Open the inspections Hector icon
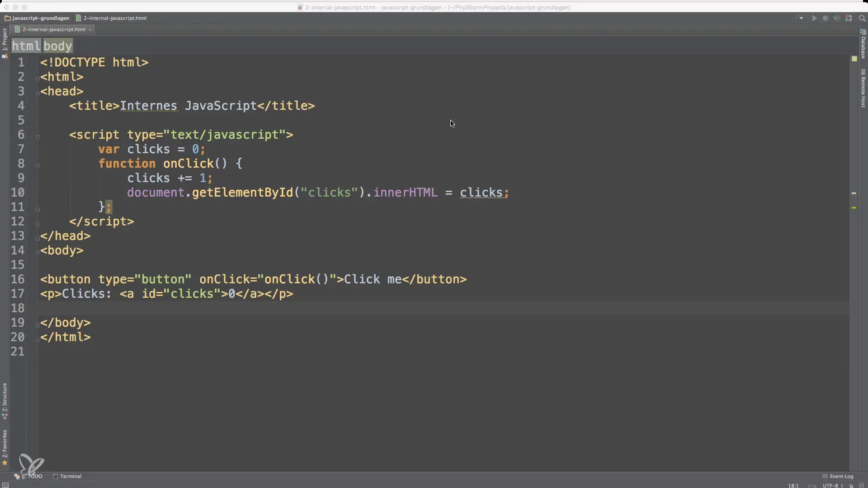This screenshot has width=868, height=488. (x=861, y=486)
